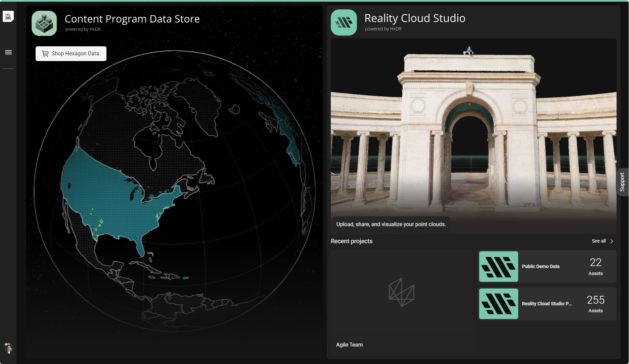Click the See all link
Viewport: 629px width, 364px height.
598,241
